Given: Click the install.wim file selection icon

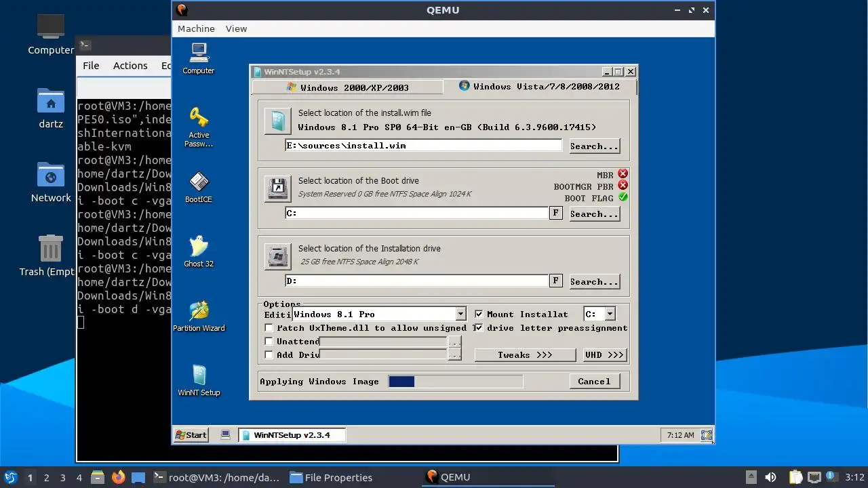Looking at the screenshot, I should point(277,121).
